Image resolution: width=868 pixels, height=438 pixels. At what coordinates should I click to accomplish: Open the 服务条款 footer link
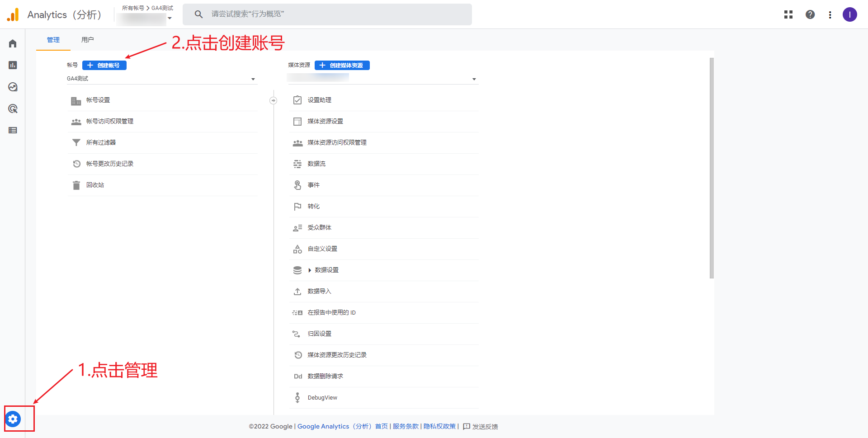(406, 426)
